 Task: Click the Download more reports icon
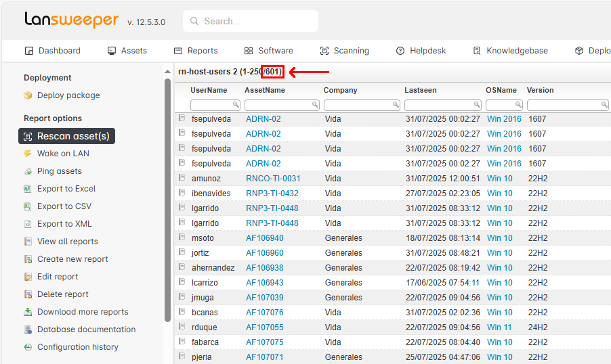28,312
